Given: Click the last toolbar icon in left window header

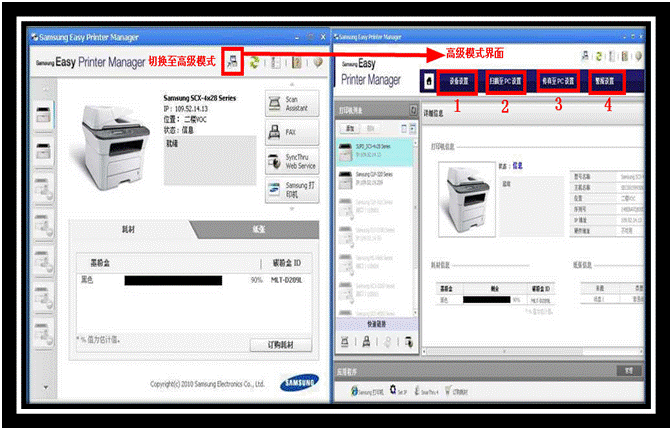Looking at the screenshot, I should tap(318, 63).
